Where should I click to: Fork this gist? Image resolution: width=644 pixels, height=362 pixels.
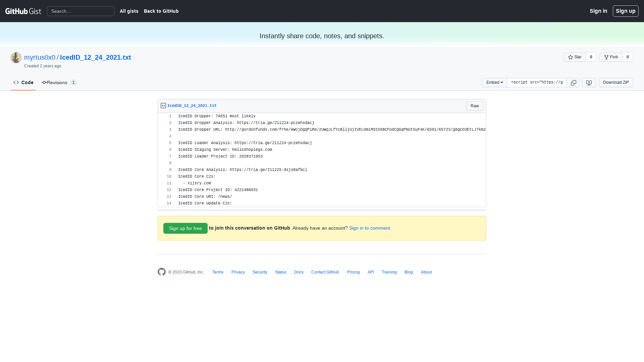tap(611, 57)
